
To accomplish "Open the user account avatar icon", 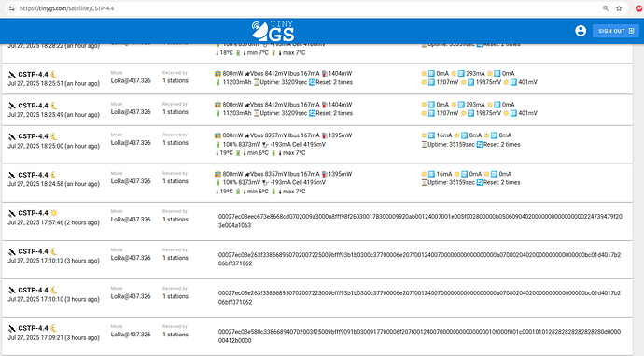I will point(581,31).
